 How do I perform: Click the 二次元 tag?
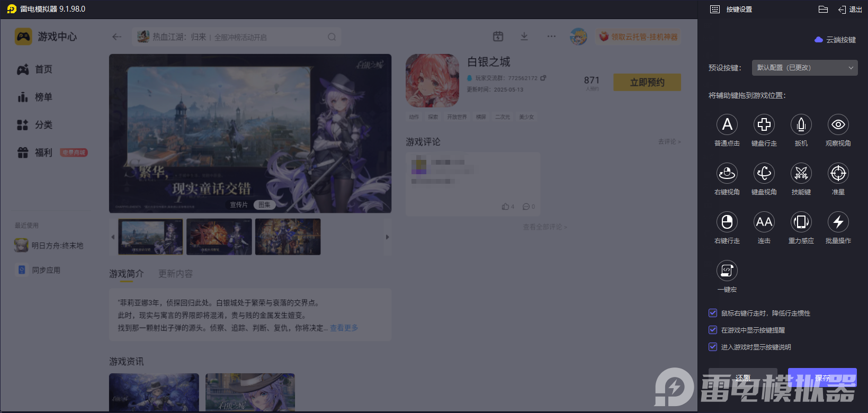[x=503, y=116]
